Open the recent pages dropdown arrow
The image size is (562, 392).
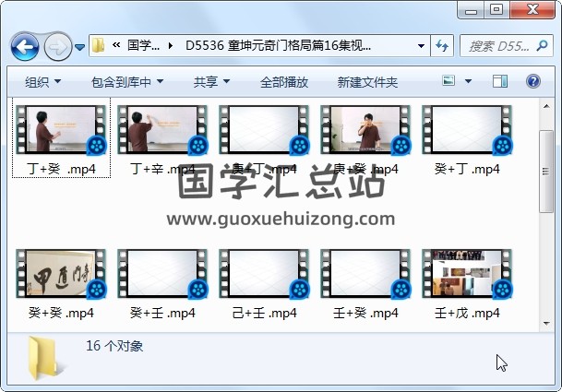click(x=80, y=46)
